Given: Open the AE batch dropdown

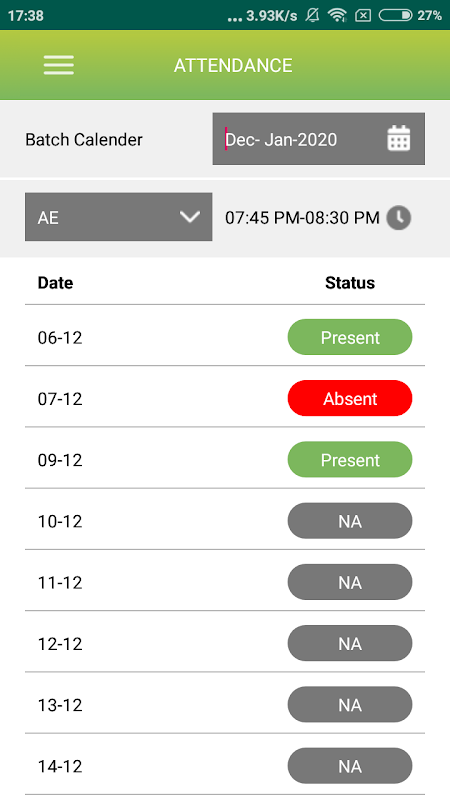Looking at the screenshot, I should [118, 217].
